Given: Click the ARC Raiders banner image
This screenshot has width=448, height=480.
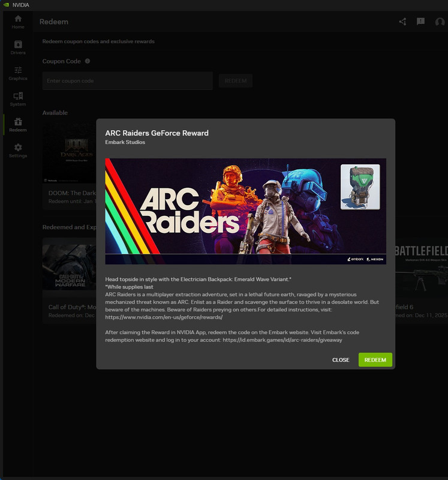Looking at the screenshot, I should coord(245,211).
